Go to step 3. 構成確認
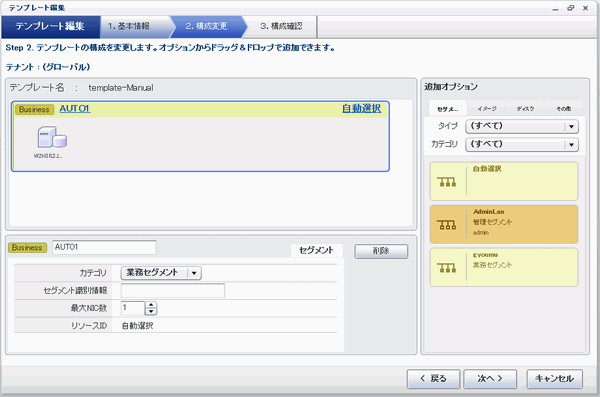The height and width of the screenshot is (397, 600). pos(281,26)
